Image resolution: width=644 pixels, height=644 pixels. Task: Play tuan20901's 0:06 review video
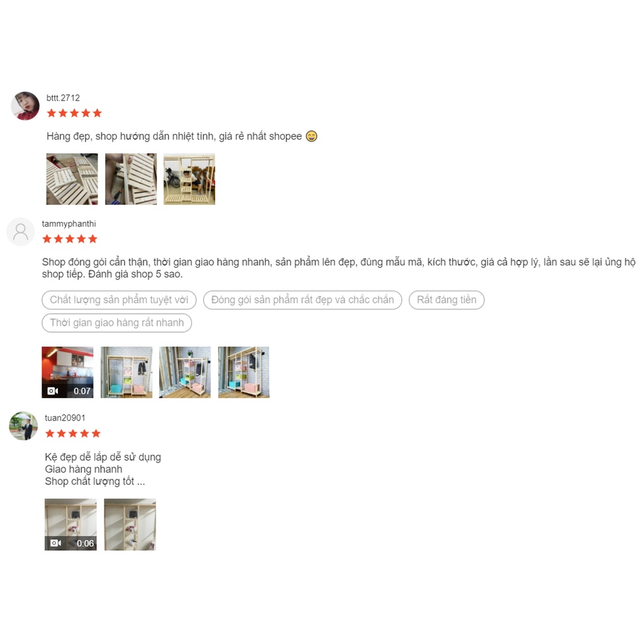(x=70, y=525)
